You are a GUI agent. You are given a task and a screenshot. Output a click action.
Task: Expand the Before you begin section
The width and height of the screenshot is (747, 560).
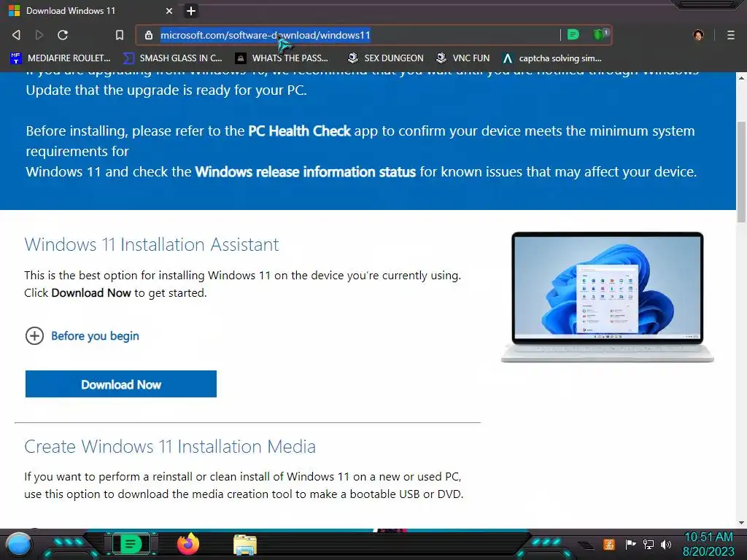(82, 335)
